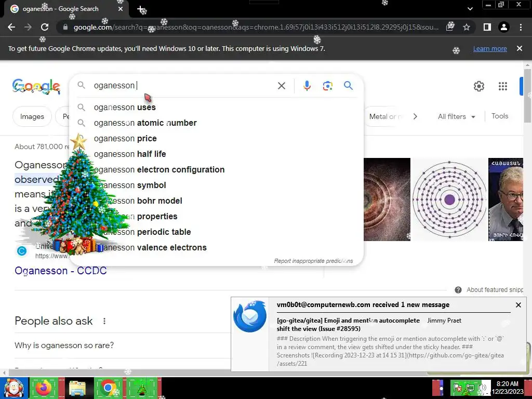This screenshot has height=399, width=532.
Task: Choose the periodic table suggestion
Action: pos(216,232)
